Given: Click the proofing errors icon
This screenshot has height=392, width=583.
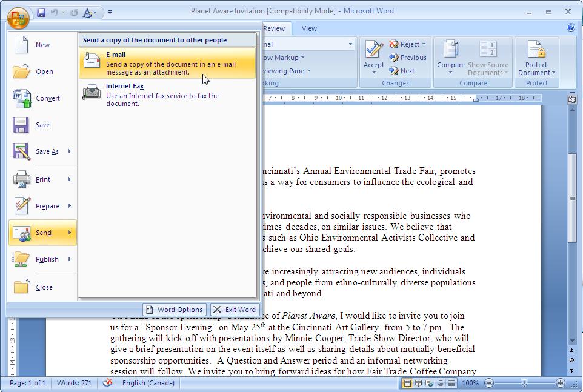Looking at the screenshot, I should coord(108,383).
